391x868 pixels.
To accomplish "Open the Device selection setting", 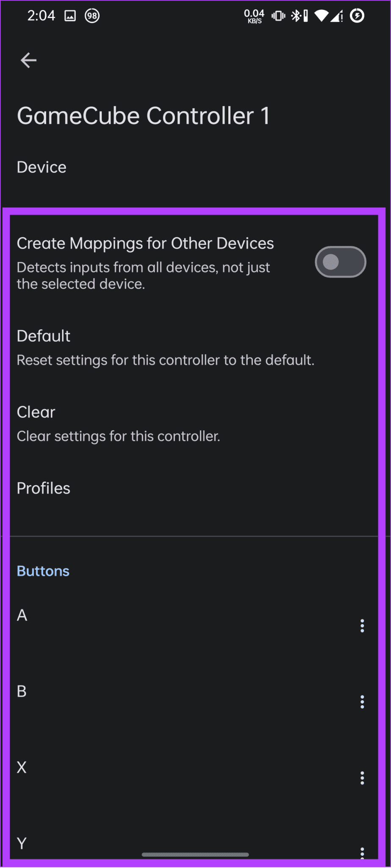I will [42, 167].
